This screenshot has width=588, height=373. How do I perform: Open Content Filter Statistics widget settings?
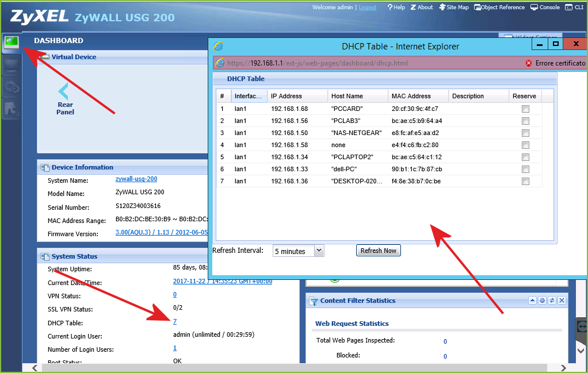tap(542, 301)
